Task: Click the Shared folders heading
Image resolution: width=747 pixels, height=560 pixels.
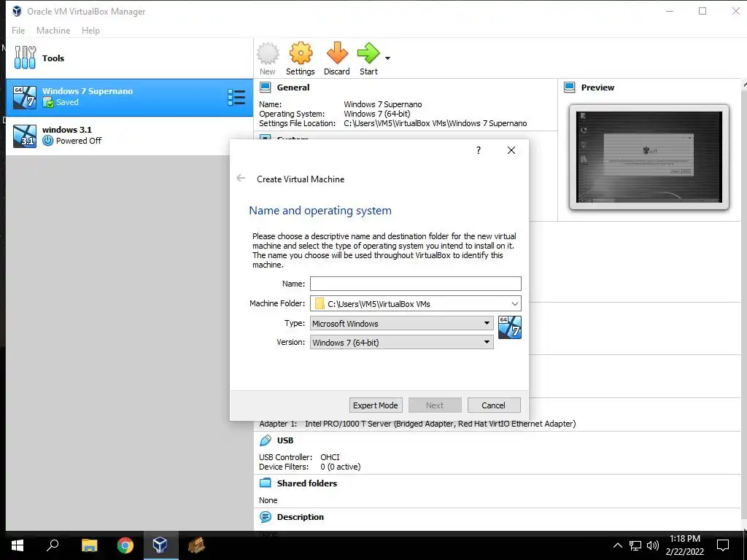Action: point(307,483)
